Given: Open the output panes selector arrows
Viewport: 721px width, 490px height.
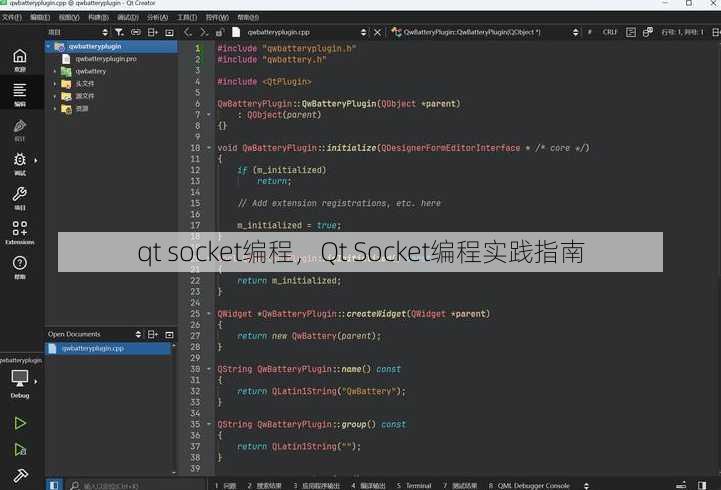Looking at the screenshot, I should click(586, 485).
